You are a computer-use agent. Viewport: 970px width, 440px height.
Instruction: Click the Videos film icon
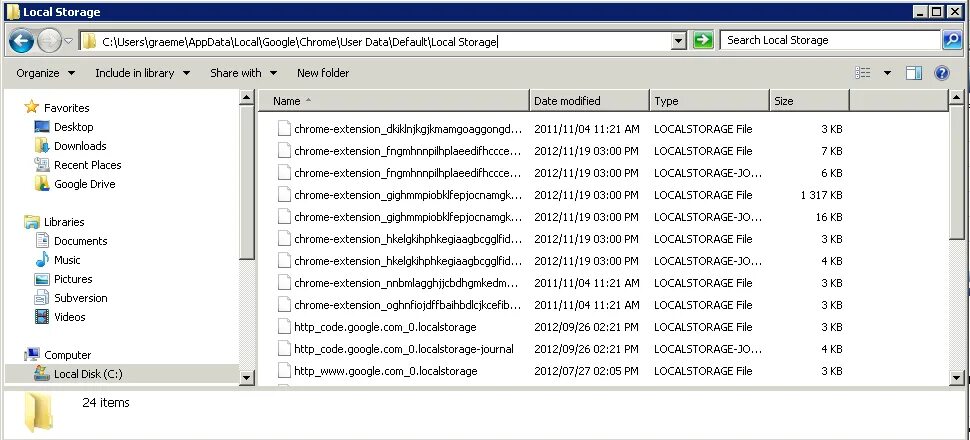click(x=42, y=317)
